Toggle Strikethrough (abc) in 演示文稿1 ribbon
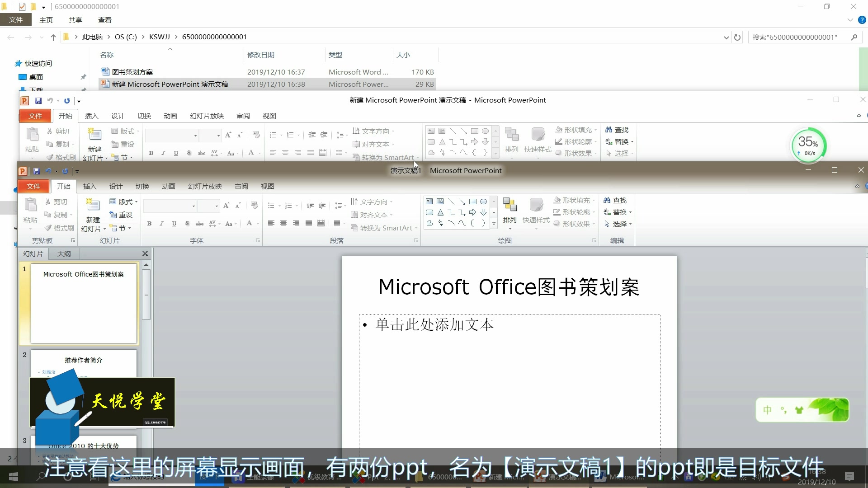 point(199,224)
